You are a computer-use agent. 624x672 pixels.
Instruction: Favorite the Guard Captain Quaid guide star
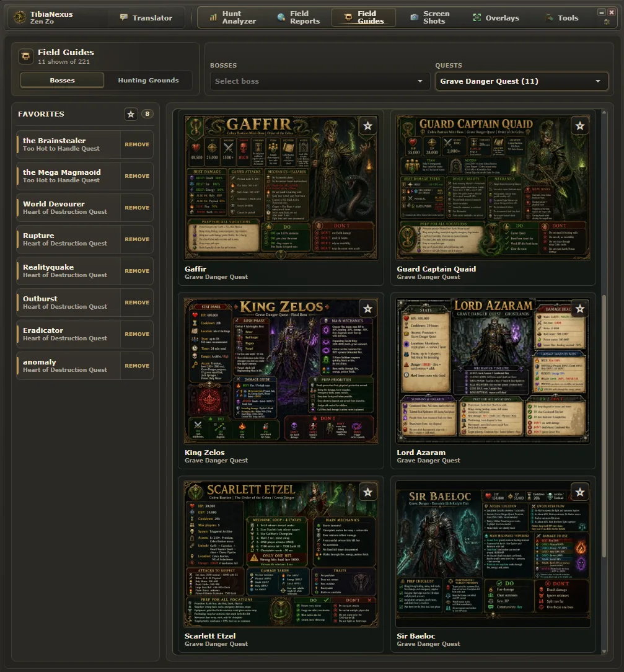[580, 126]
